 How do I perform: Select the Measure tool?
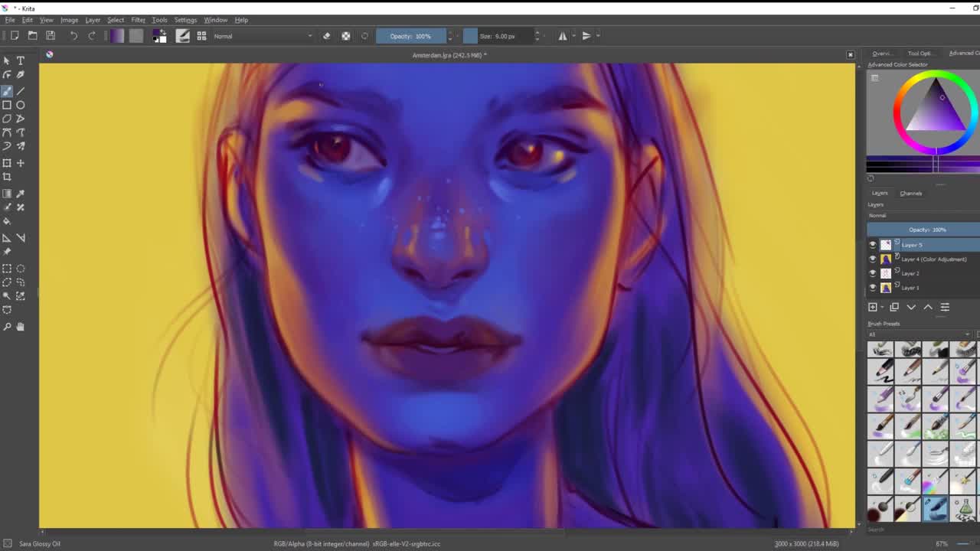pyautogui.click(x=21, y=238)
